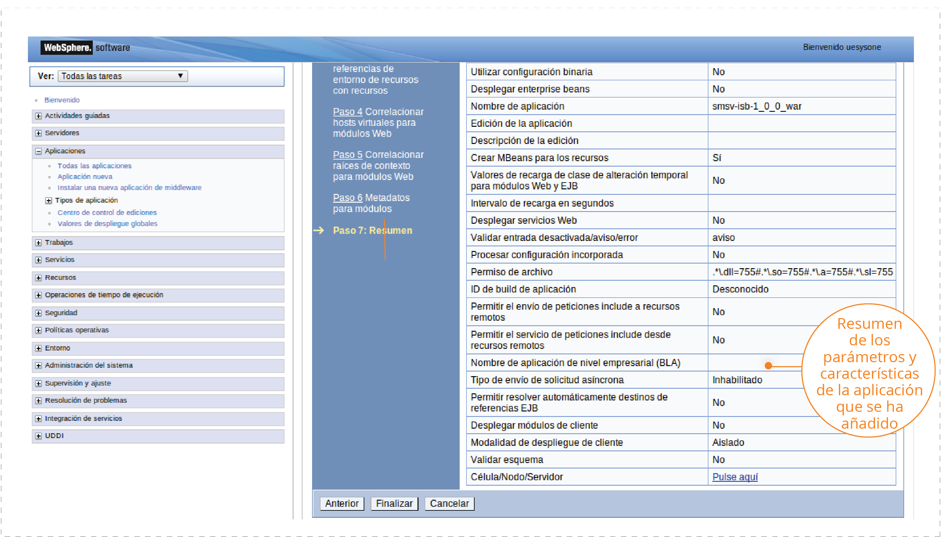Click the Finalizar button
The image size is (944, 560).
[394, 504]
